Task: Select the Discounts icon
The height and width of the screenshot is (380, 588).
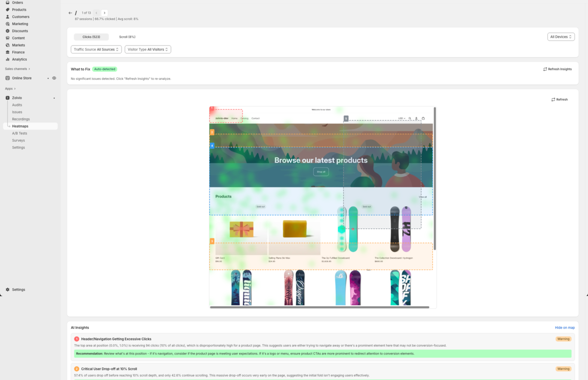Action: click(8, 30)
